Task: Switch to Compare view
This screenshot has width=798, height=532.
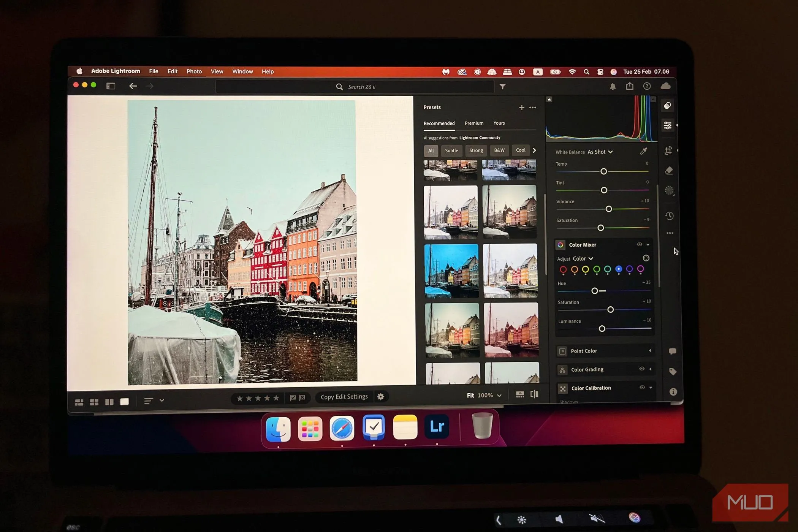Action: tap(109, 402)
